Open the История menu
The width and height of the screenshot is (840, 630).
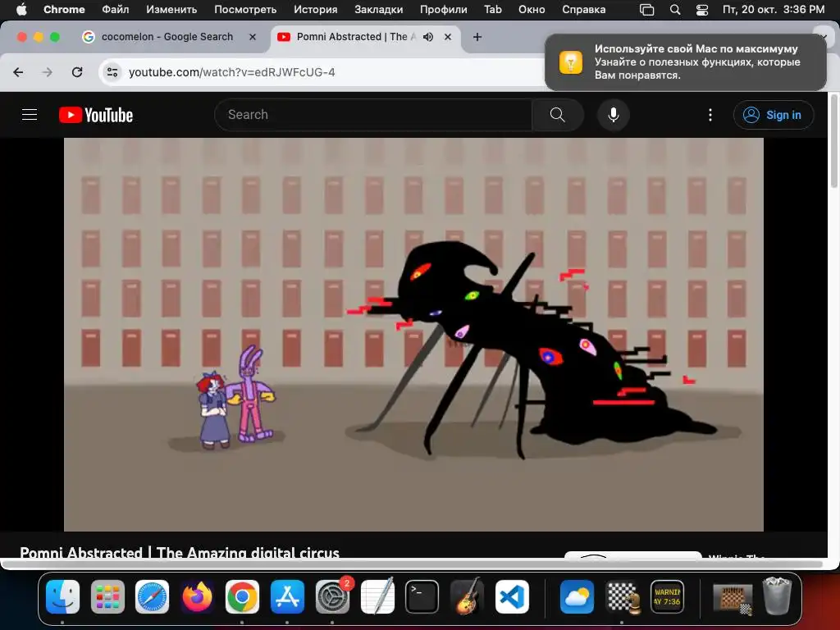(x=316, y=9)
